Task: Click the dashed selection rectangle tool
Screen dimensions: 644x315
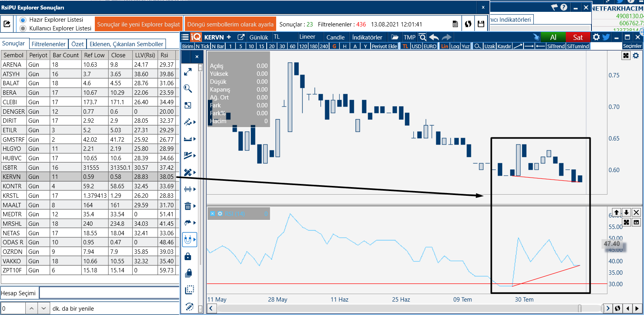Action: pos(189,290)
